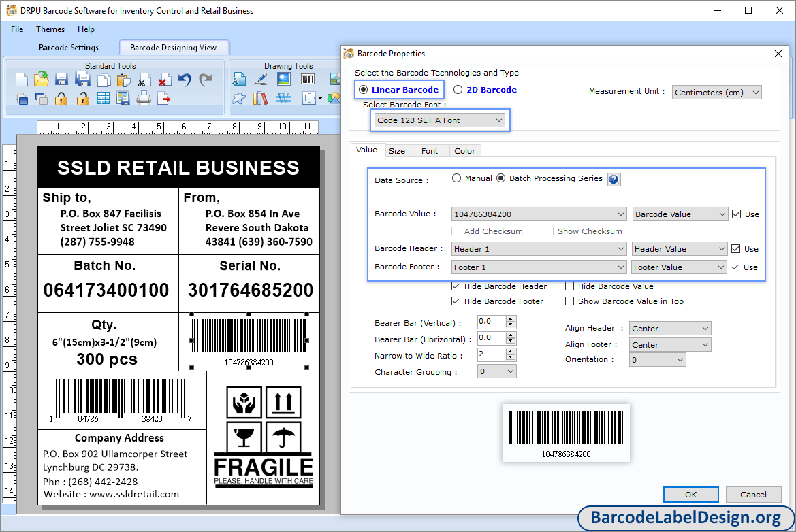Select the 2D Barcode radio button
This screenshot has width=796, height=532.
click(458, 90)
